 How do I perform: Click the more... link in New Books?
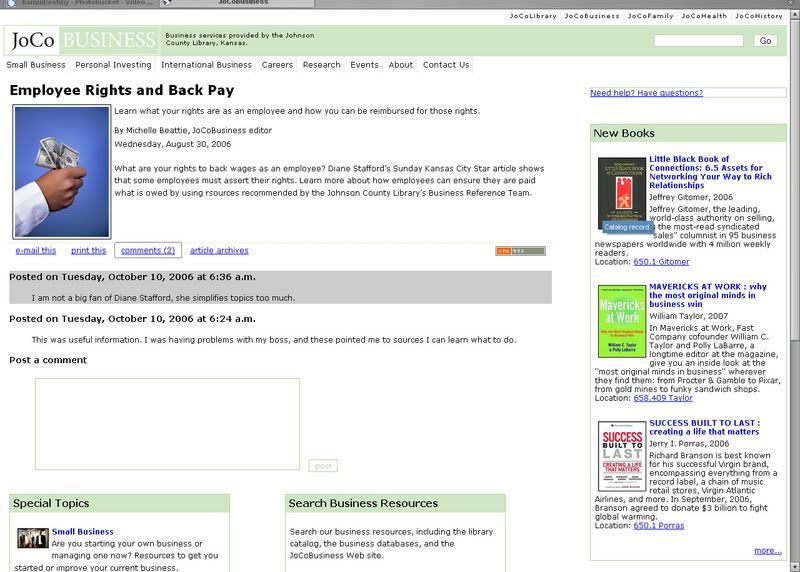point(768,551)
